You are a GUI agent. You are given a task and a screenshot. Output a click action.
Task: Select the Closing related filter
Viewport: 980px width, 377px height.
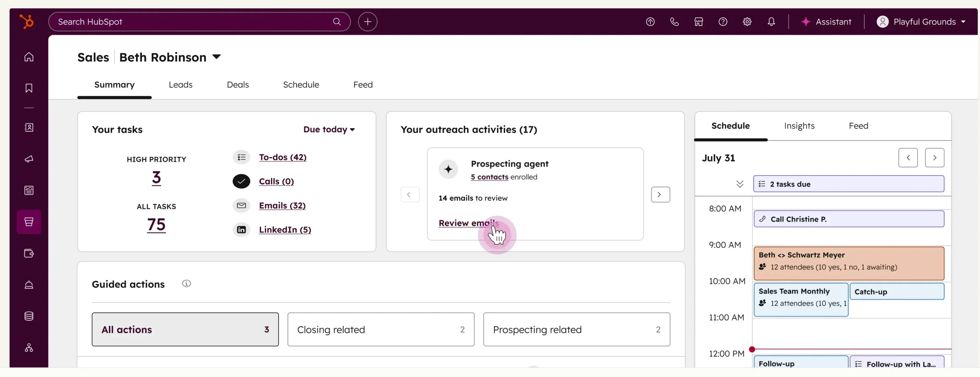(x=381, y=330)
